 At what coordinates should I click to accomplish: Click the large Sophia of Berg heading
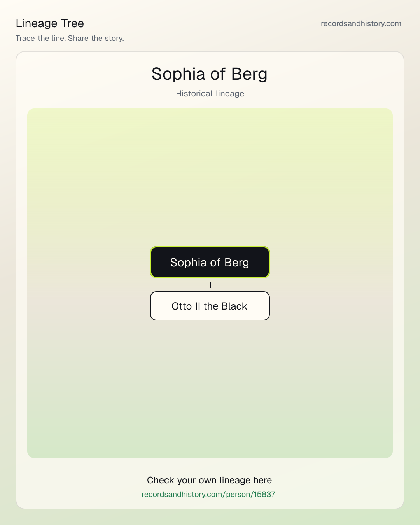(x=210, y=74)
